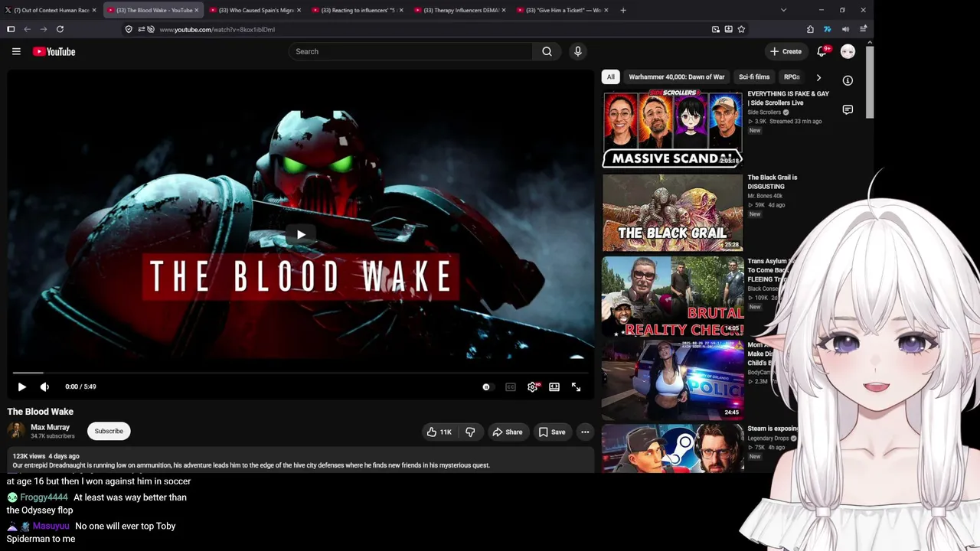Switch to 'Reacting to influencers' browser tab
This screenshot has height=551, width=980.
click(358, 10)
